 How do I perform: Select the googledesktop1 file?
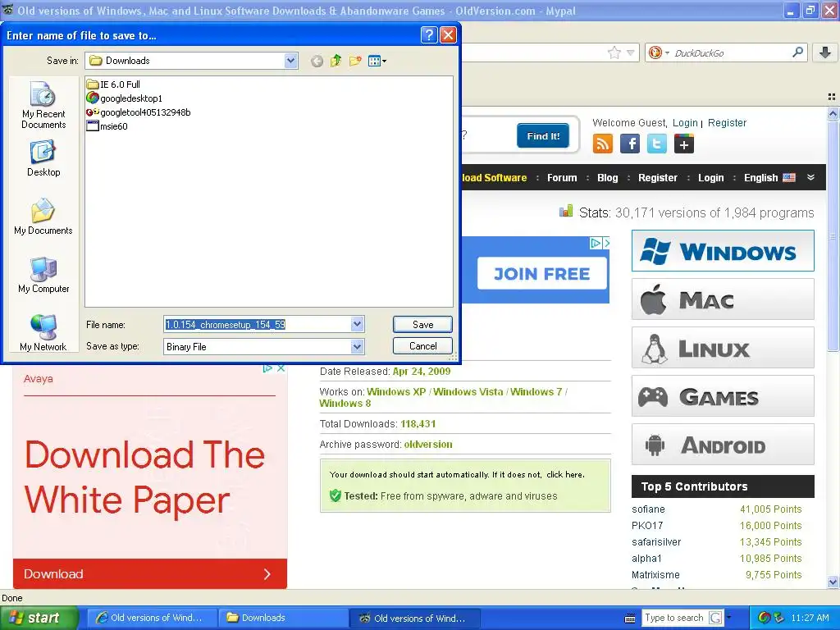click(x=125, y=98)
